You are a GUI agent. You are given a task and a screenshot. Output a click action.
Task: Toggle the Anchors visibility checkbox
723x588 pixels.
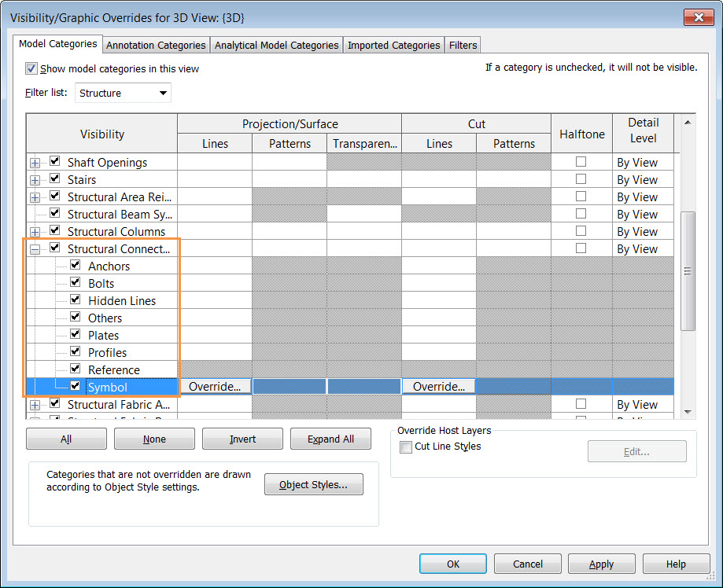pyautogui.click(x=75, y=266)
